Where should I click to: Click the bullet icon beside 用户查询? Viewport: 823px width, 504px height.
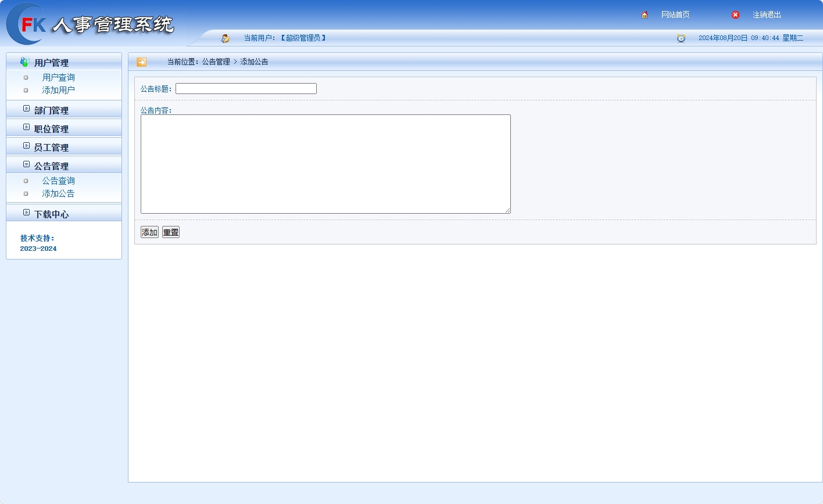click(x=26, y=77)
